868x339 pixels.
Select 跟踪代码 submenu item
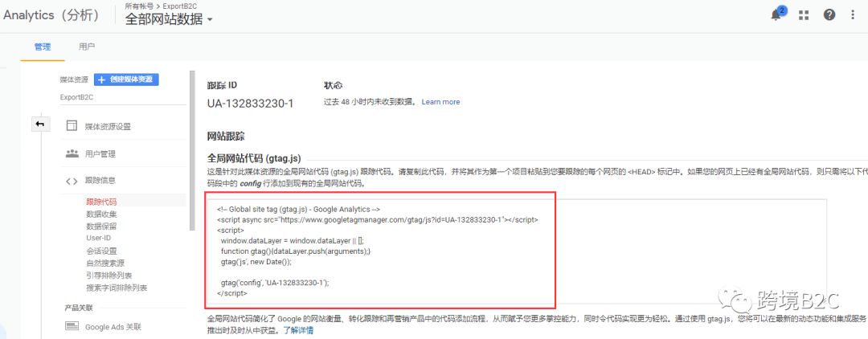click(101, 202)
